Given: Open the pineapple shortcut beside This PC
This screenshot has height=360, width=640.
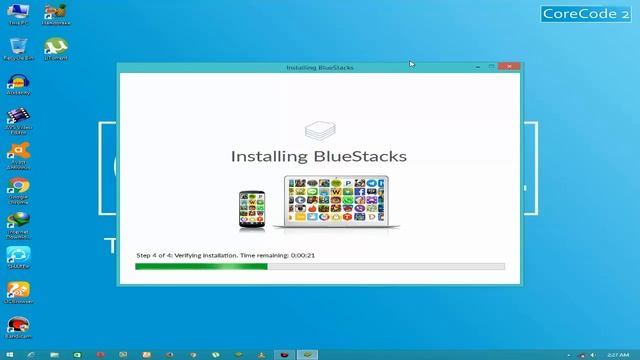Looking at the screenshot, I should [56, 14].
